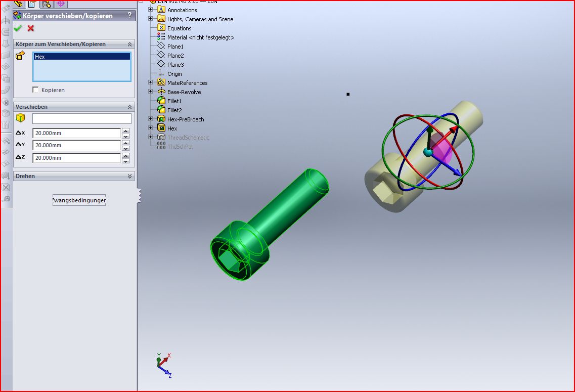Increase Delta Z value with up arrow
575x392 pixels.
pos(126,155)
